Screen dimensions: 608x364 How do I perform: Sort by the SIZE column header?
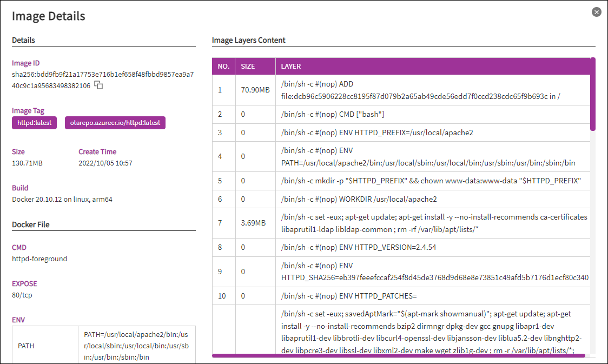point(248,67)
